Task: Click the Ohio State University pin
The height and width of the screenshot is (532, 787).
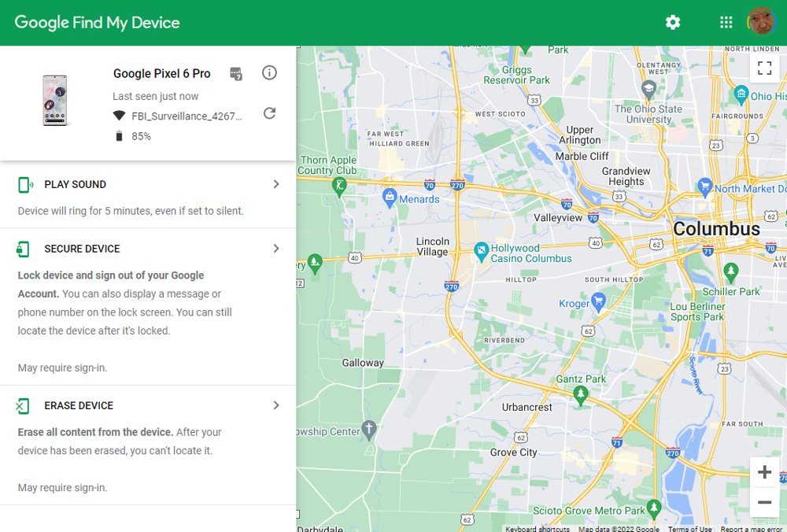Action: [x=648, y=91]
